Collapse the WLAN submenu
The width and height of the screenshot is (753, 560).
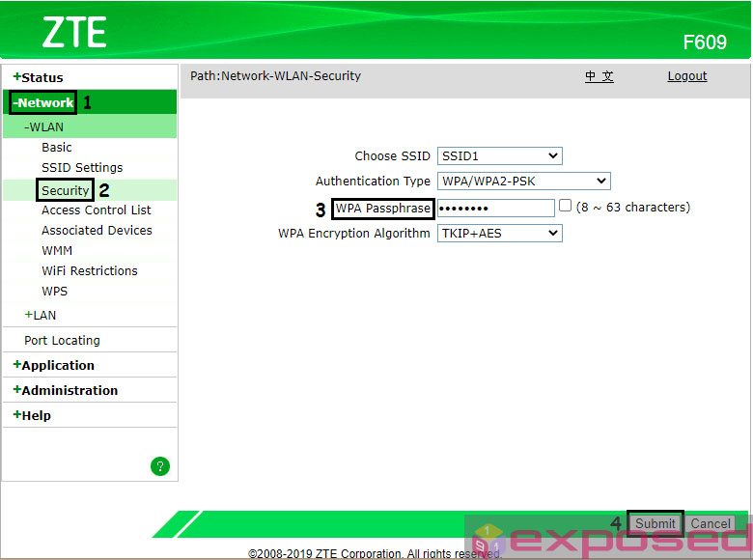tap(43, 126)
